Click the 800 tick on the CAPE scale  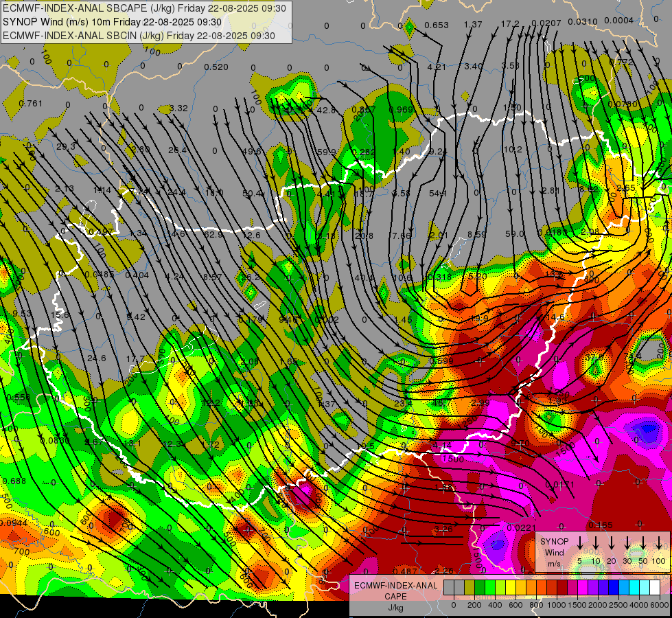(536, 605)
